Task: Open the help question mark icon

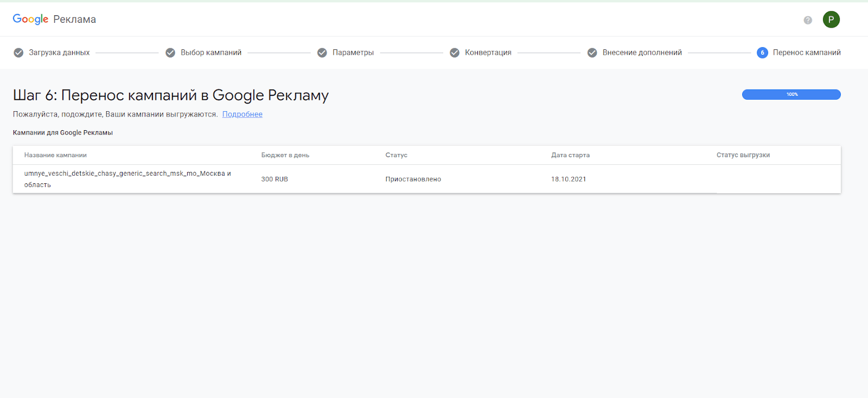Action: (x=808, y=20)
